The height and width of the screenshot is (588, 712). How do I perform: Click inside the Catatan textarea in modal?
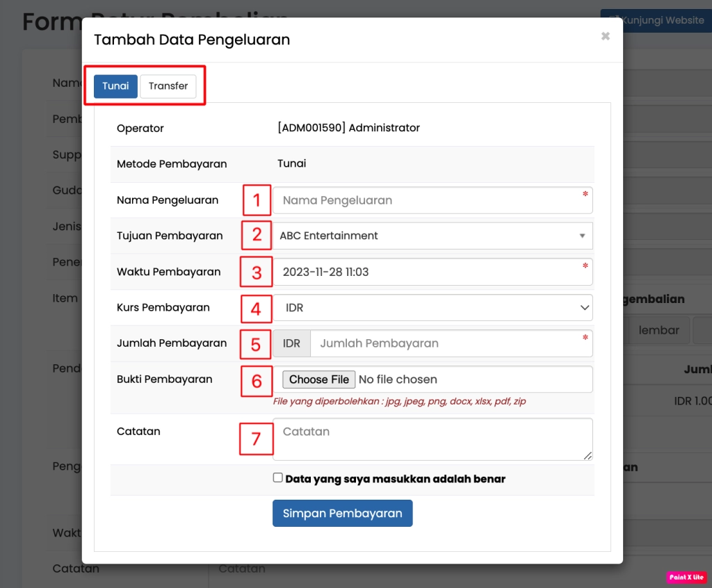point(431,439)
